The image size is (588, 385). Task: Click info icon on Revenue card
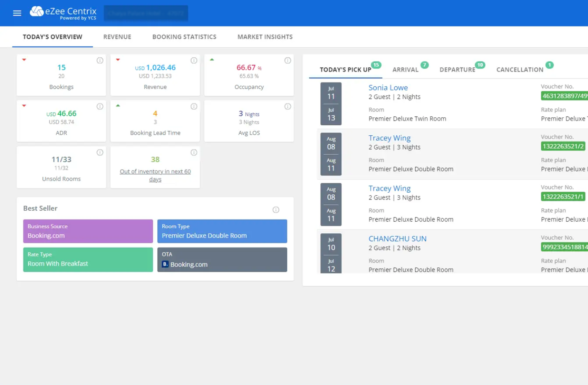[194, 61]
